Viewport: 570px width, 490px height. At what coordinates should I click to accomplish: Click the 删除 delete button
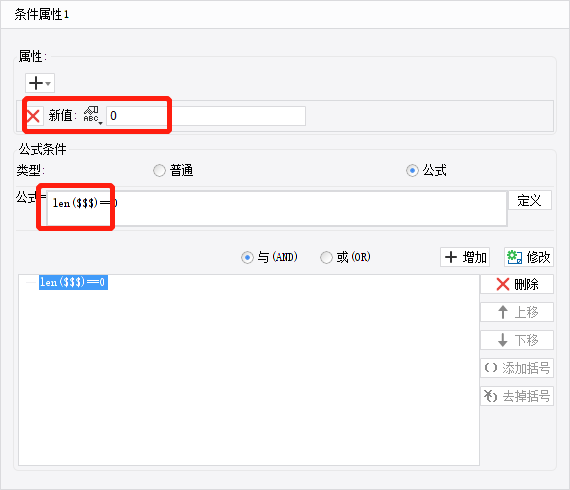pyautogui.click(x=517, y=284)
